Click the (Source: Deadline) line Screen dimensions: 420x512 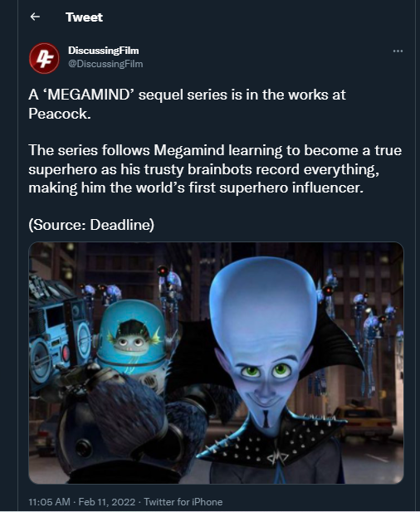[x=91, y=225]
